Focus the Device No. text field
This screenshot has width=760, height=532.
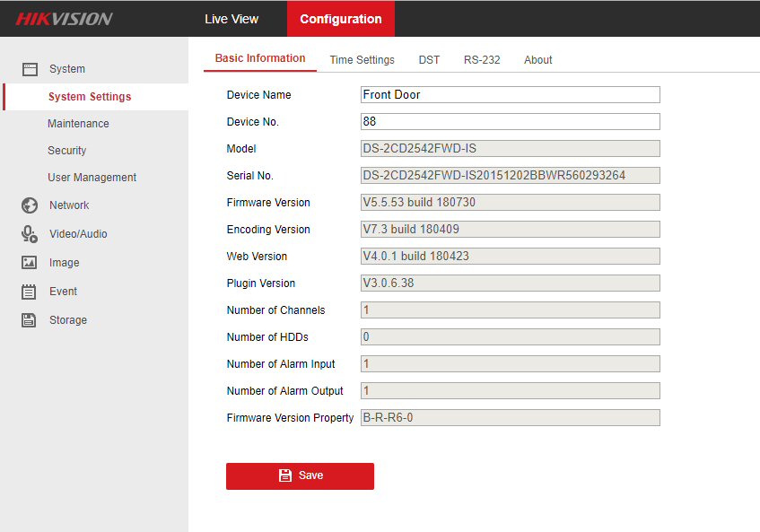[x=510, y=122]
